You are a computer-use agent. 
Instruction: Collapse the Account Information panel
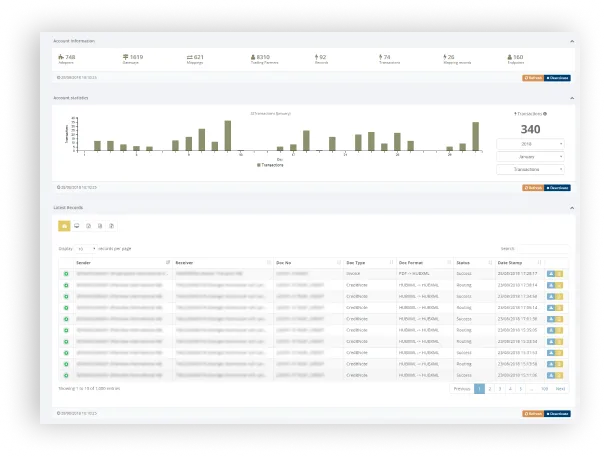[572, 41]
